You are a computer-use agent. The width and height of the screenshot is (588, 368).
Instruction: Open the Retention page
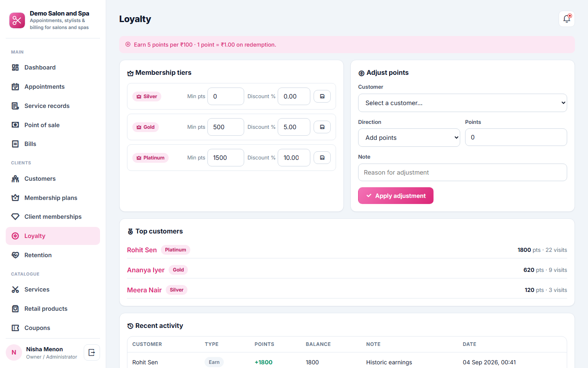pyautogui.click(x=53, y=255)
